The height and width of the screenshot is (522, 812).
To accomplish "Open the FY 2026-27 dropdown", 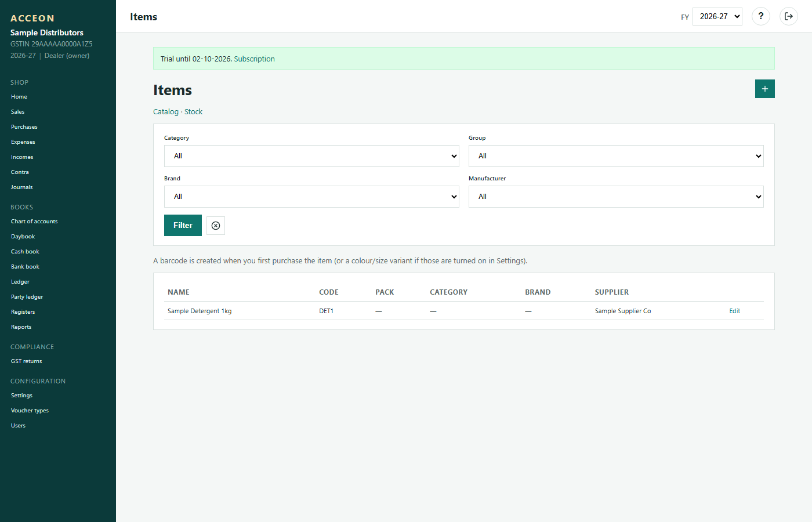I will click(717, 16).
